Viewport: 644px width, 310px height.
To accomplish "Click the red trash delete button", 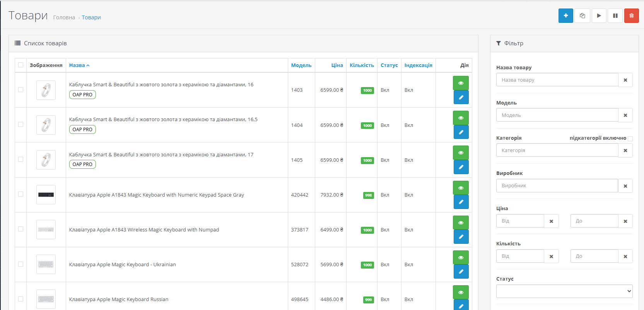I will click(631, 16).
